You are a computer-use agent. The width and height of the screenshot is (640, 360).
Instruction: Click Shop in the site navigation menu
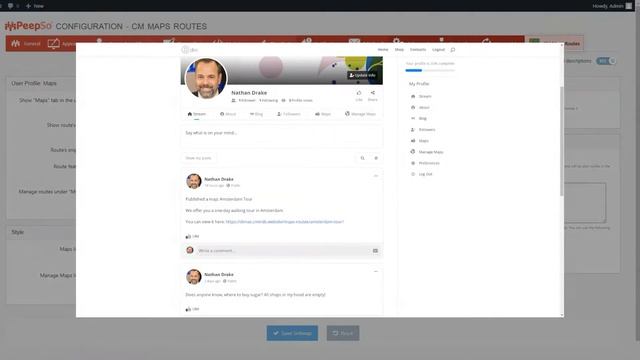[x=399, y=49]
